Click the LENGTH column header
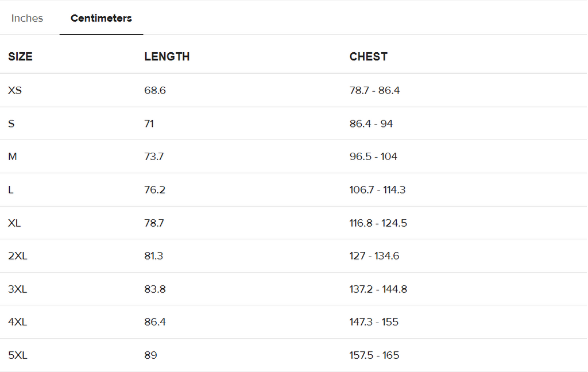 167,57
